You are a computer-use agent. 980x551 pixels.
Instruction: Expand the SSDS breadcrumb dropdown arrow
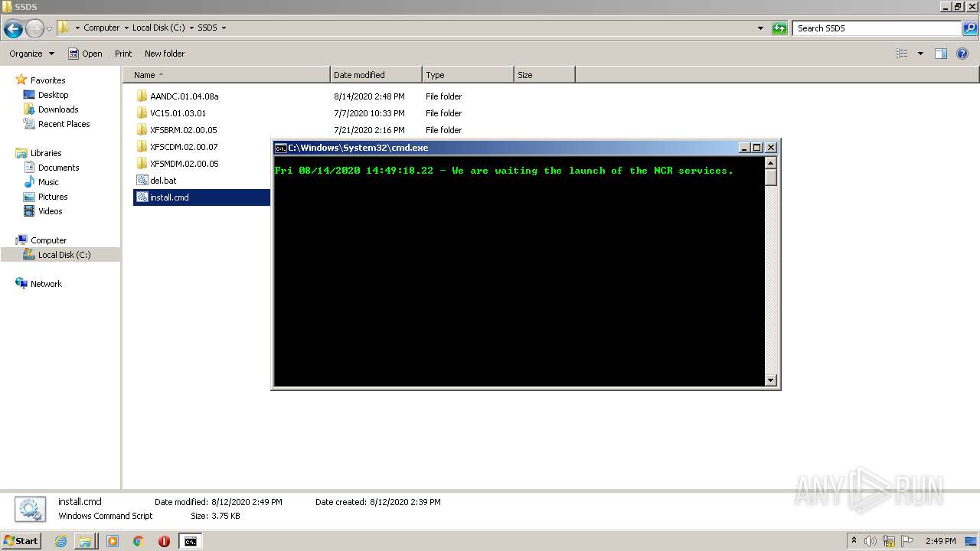pos(224,28)
